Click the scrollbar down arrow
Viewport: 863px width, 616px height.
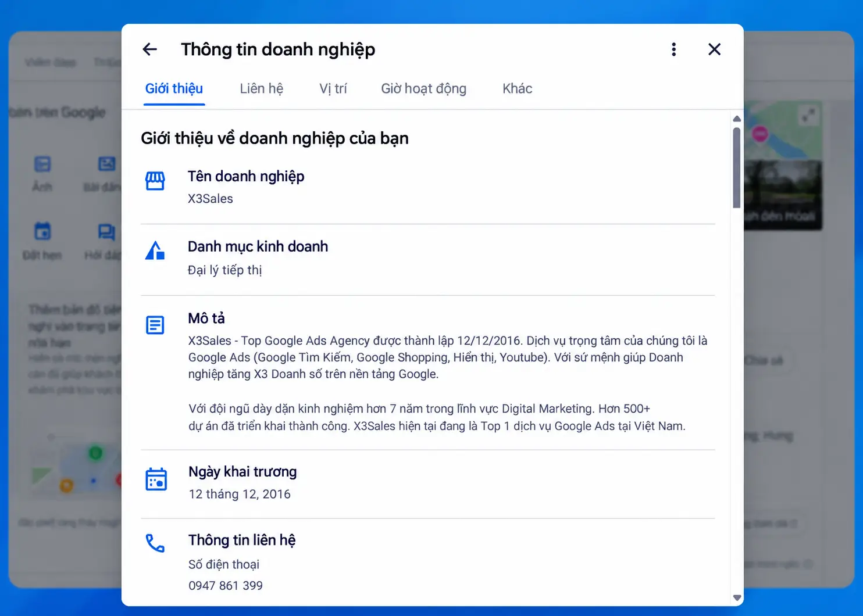coord(737,598)
